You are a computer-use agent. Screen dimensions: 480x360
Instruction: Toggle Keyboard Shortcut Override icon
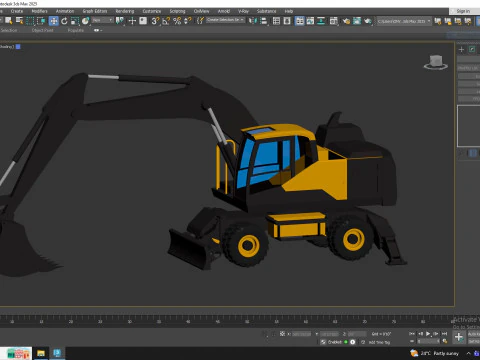click(x=143, y=21)
